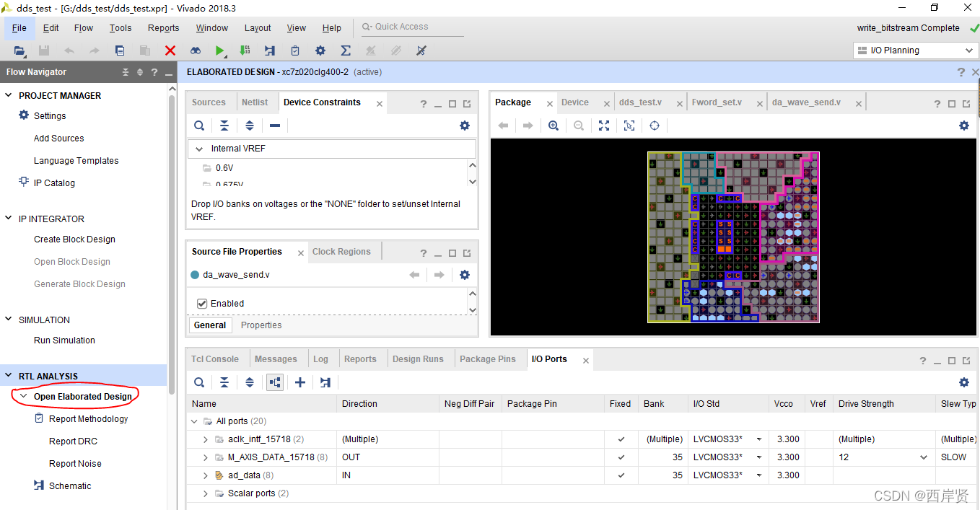Screen dimensions: 980x510
Task: Click Zoom In in Package view
Action: pos(554,126)
